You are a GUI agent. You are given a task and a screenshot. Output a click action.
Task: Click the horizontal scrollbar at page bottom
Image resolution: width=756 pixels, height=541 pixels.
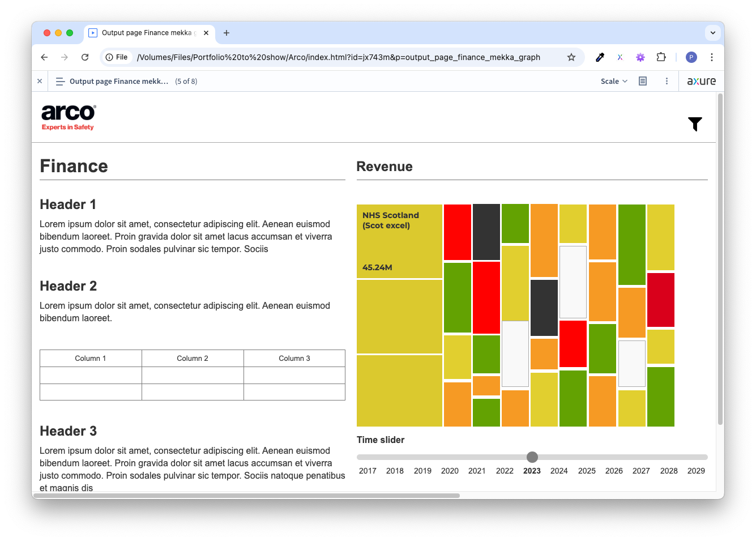[246, 496]
